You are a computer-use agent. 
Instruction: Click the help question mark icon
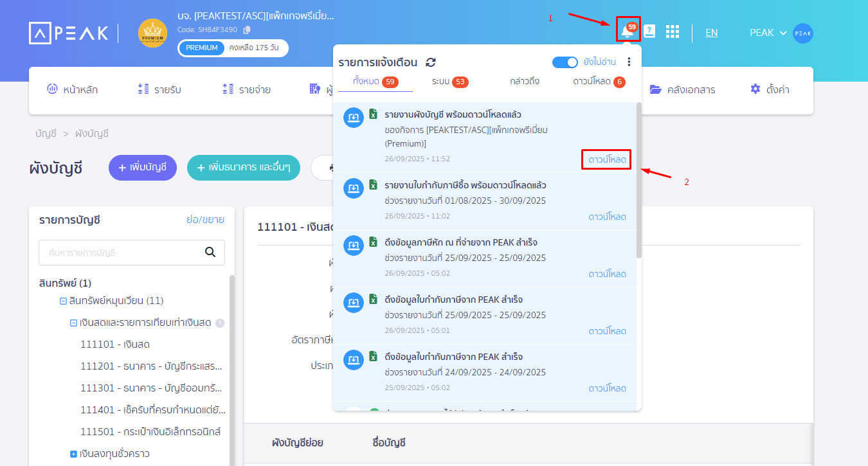click(x=649, y=31)
